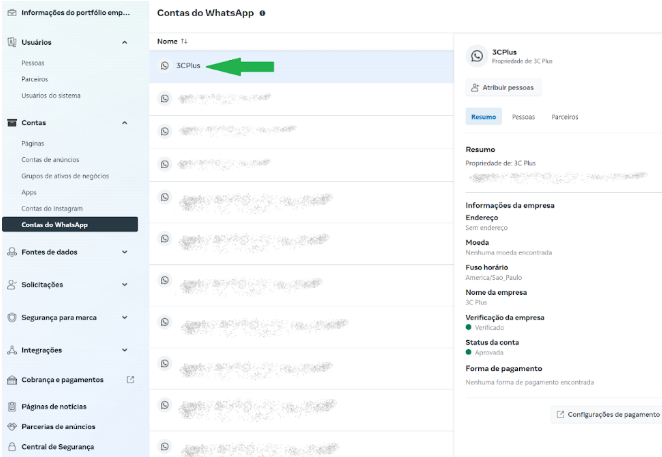Expand the Fontes de dados section
The width and height of the screenshot is (662, 457).
click(124, 252)
